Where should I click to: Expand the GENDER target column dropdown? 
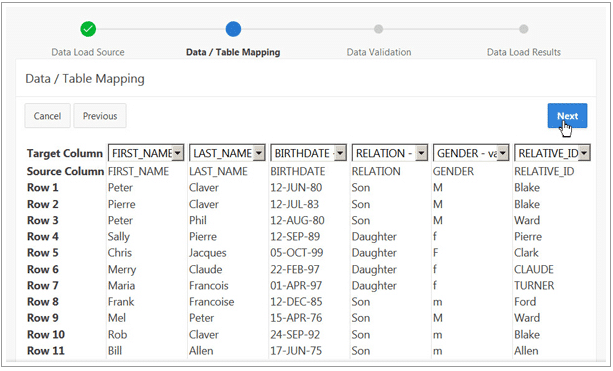click(471, 153)
